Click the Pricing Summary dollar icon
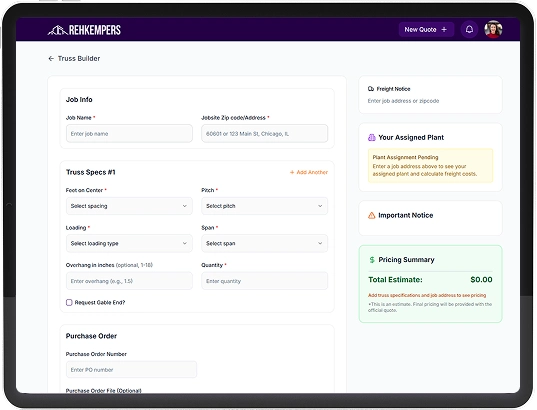Viewport: 537px width, 410px height. [372, 260]
